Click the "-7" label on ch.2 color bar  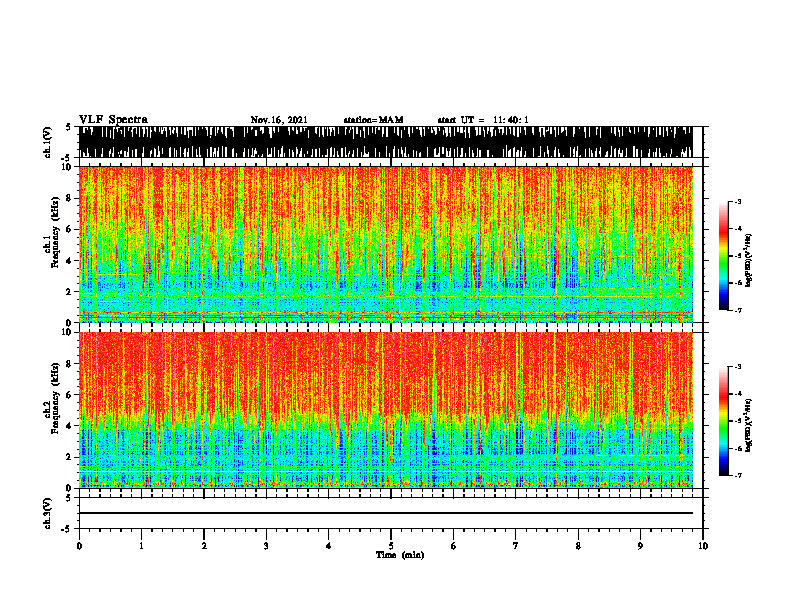(738, 475)
